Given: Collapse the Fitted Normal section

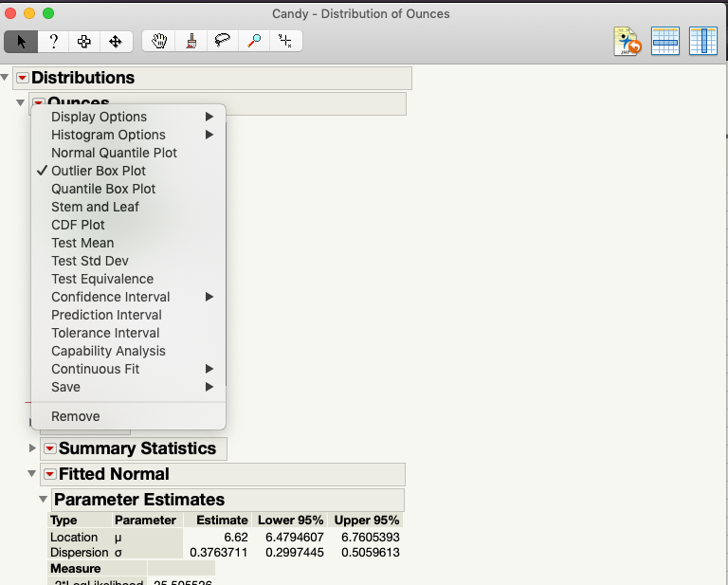Looking at the screenshot, I should 31,473.
